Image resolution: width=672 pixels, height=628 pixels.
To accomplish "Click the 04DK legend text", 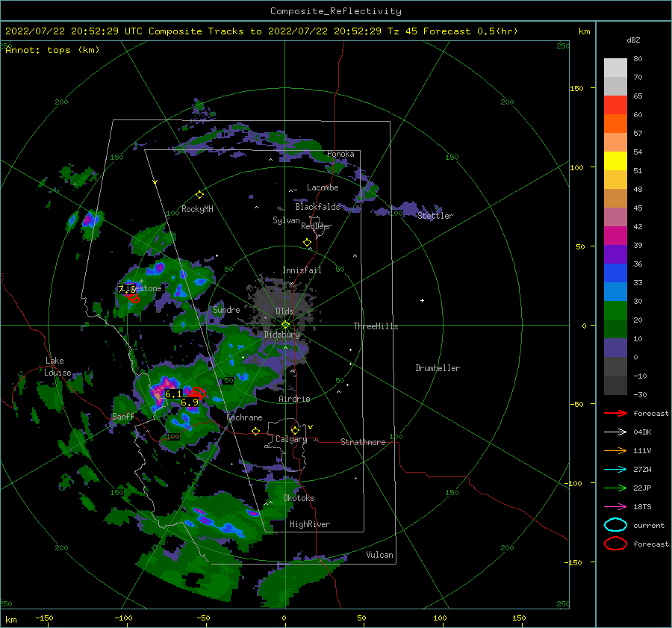I will tap(642, 432).
